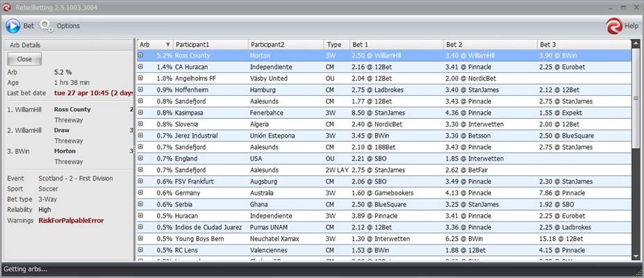Sort by the Participant1 column header
Image resolution: width=644 pixels, height=278 pixels.
coord(208,44)
